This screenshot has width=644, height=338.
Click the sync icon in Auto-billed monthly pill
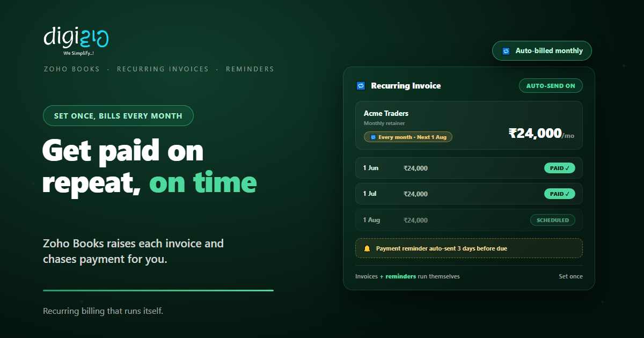tap(506, 51)
